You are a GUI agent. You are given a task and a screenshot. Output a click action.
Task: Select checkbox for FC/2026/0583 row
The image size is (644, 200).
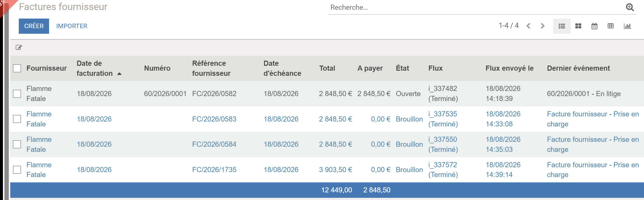[17, 119]
